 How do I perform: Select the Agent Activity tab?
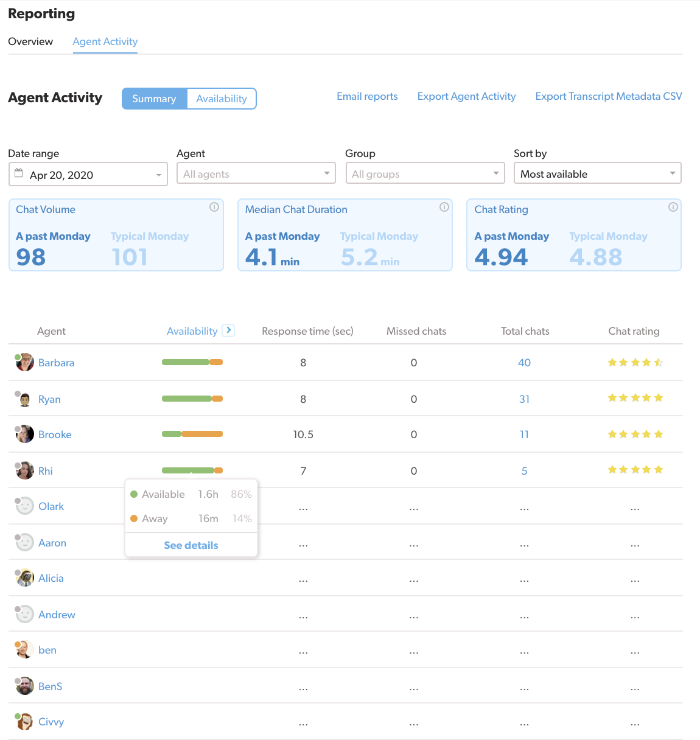pyautogui.click(x=105, y=41)
